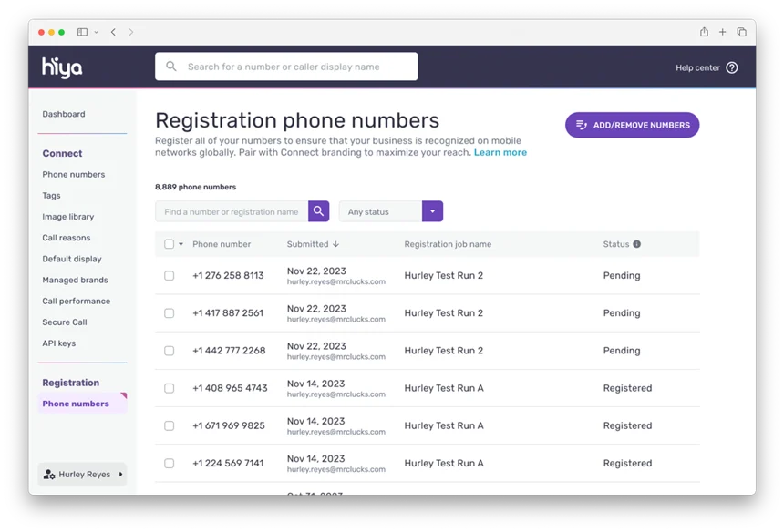This screenshot has height=532, width=784.
Task: Click the Status column info icon
Action: pyautogui.click(x=636, y=244)
